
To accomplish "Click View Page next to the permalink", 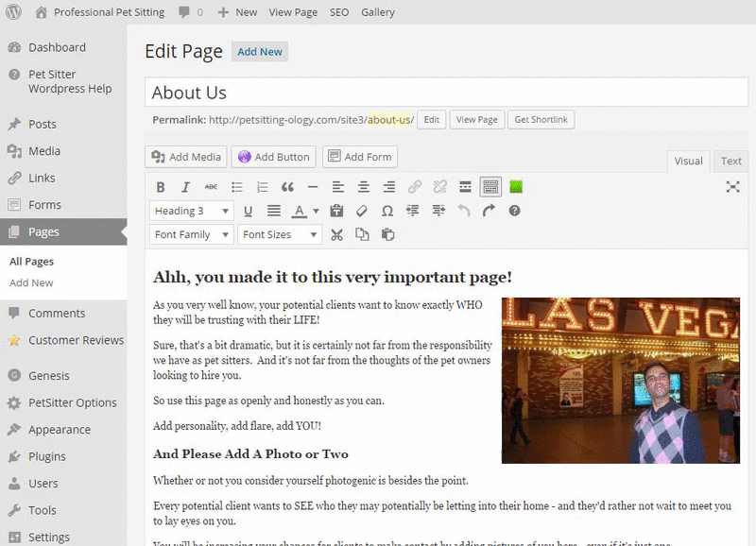I will pyautogui.click(x=477, y=120).
